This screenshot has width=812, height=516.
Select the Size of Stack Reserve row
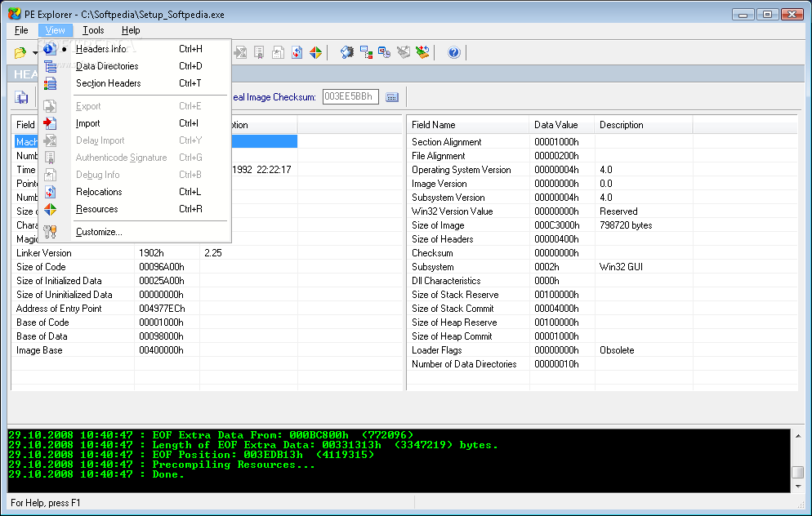(602, 295)
